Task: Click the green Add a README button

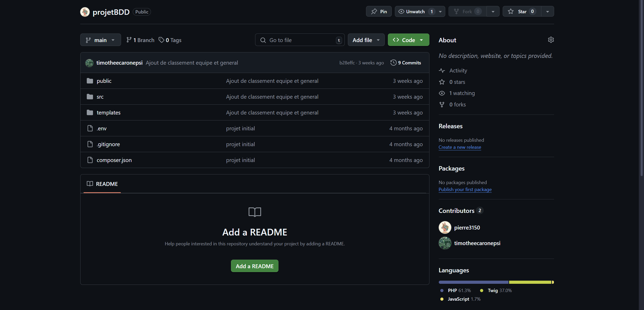Action: 255,266
